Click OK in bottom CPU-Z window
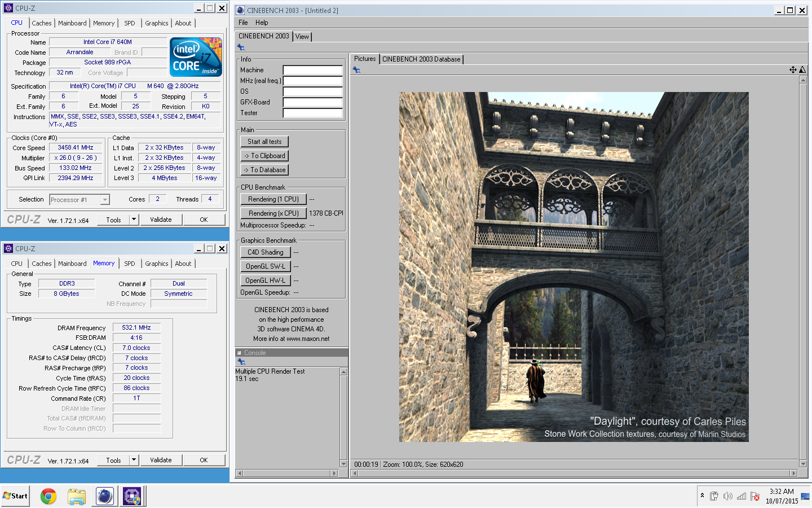This screenshot has height=508, width=812. click(x=204, y=460)
